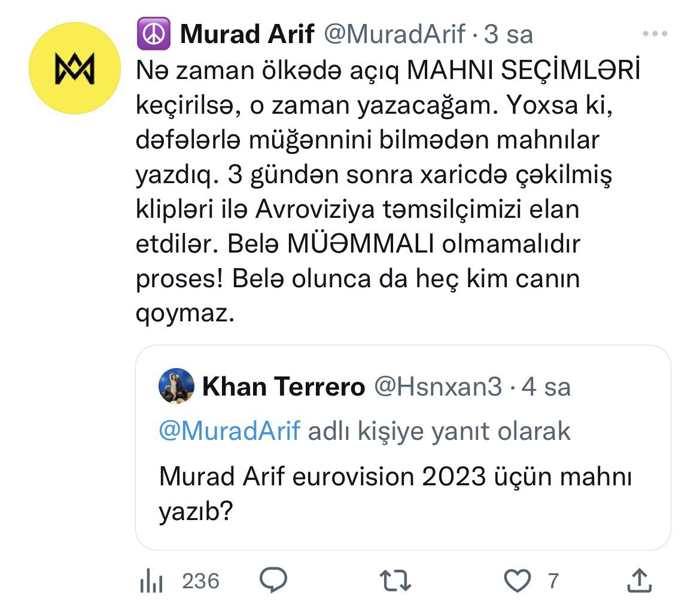Image resolution: width=700 pixels, height=614 pixels.
Task: Like the tweet with heart icon
Action: (x=518, y=580)
